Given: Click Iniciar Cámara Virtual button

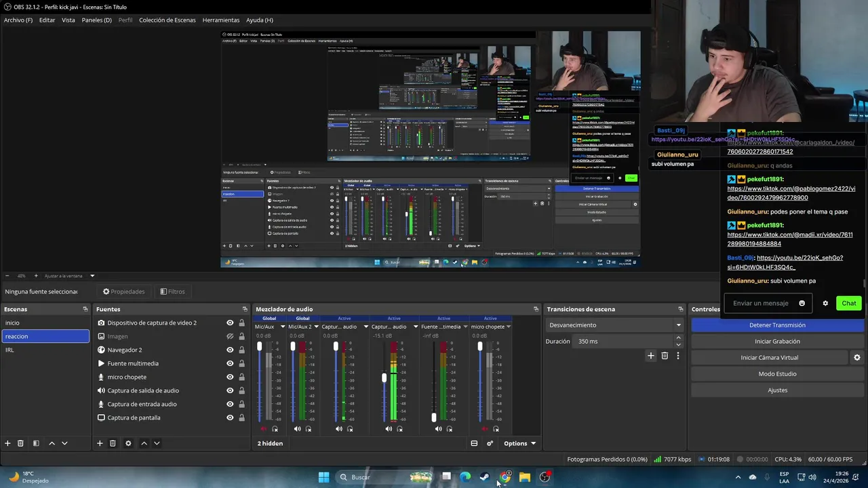Looking at the screenshot, I should coord(769,358).
